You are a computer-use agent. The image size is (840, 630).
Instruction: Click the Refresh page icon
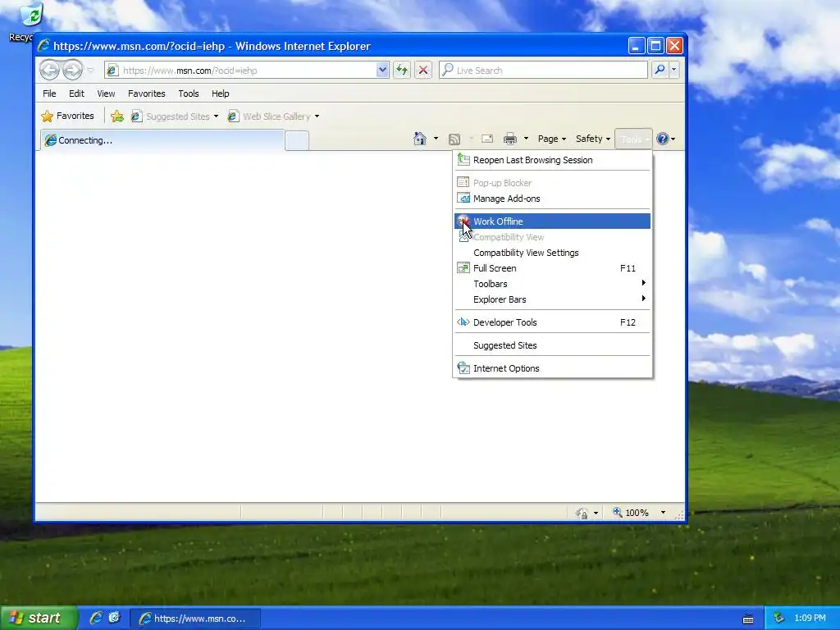(x=402, y=71)
